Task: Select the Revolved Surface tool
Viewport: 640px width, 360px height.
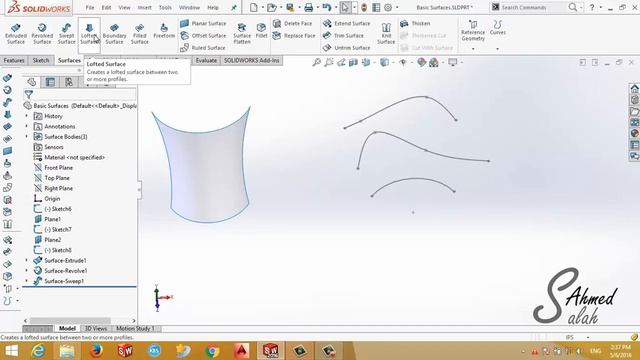Action: click(x=42, y=33)
